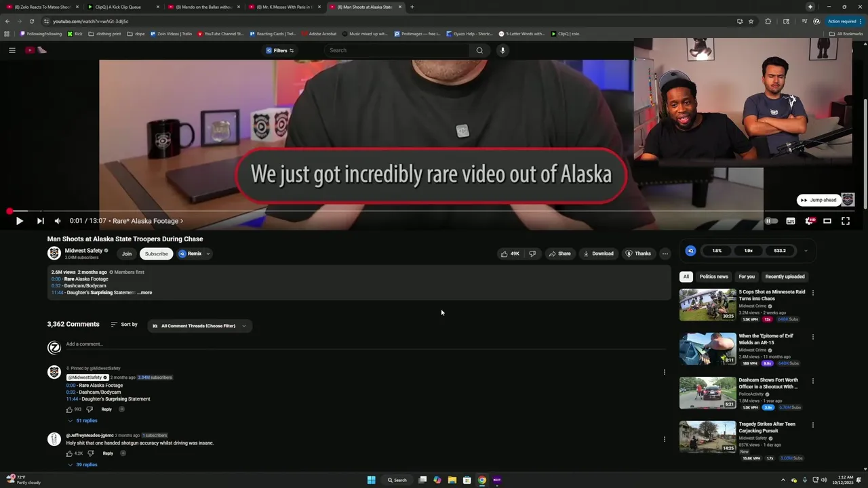Screen dimensions: 868x488
Task: Open File Explorer from taskbar
Action: point(452,480)
